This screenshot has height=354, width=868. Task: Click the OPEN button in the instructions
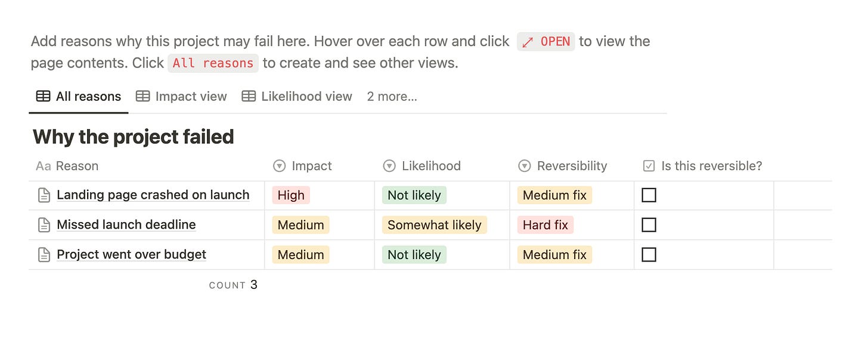(x=545, y=41)
